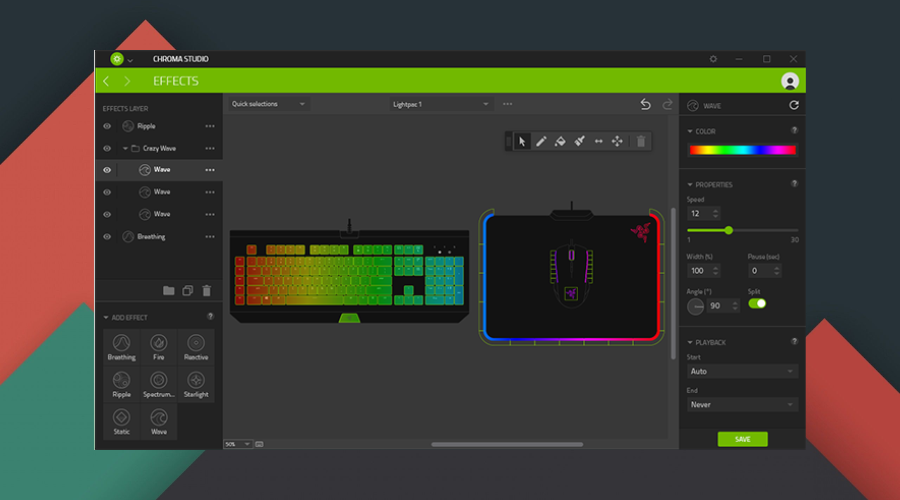Click the horizontal canvas scrollbar
The image size is (900, 500).
pos(507,444)
